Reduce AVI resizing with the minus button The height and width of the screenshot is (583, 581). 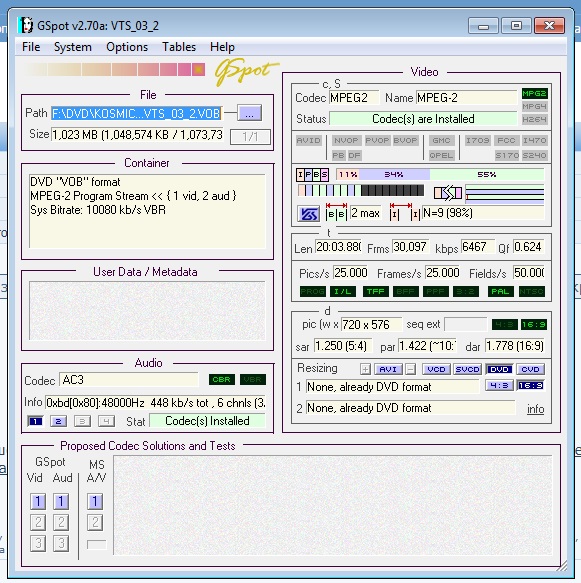(410, 369)
